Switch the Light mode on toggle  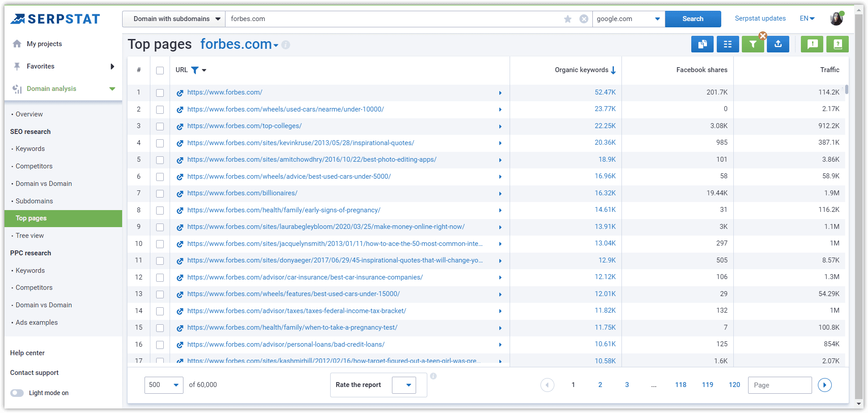click(17, 393)
